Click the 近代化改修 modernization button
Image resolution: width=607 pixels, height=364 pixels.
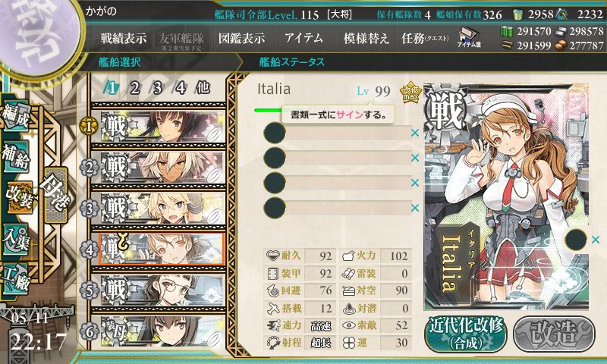(466, 334)
